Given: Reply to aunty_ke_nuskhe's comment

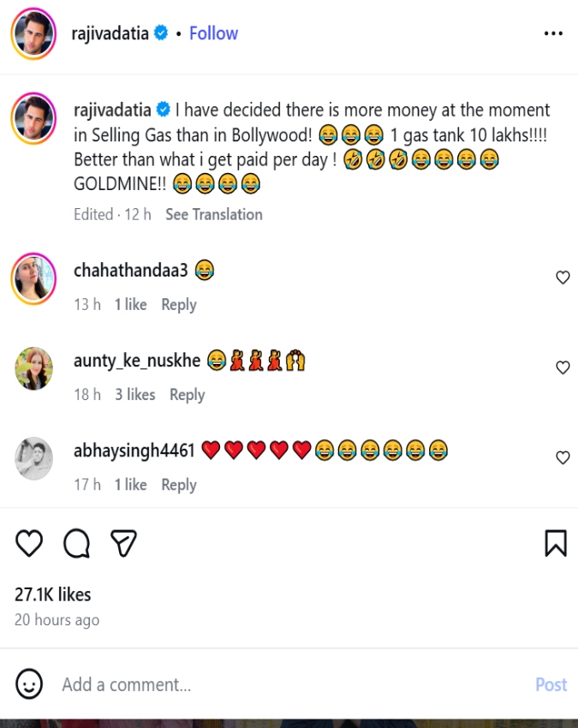Looking at the screenshot, I should click(x=187, y=395).
